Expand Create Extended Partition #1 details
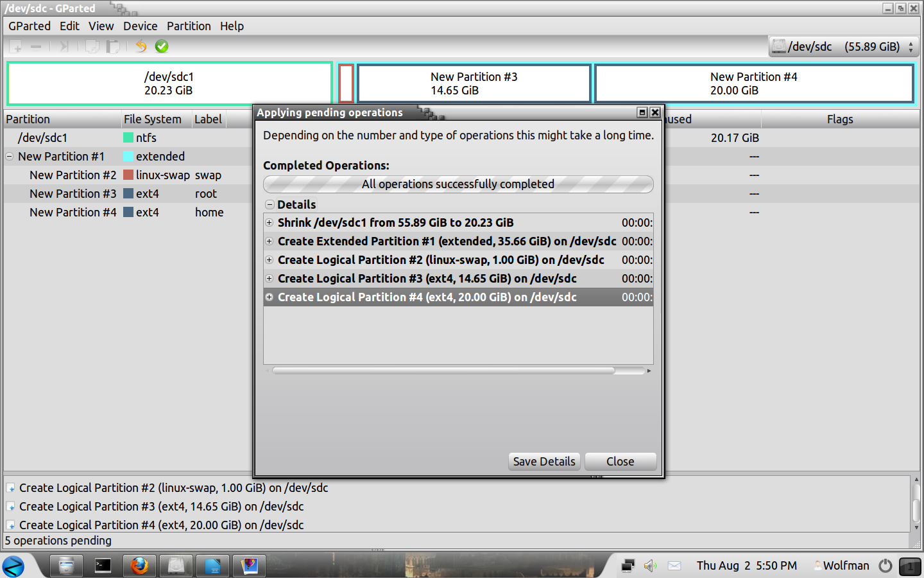The width and height of the screenshot is (924, 578). point(269,241)
